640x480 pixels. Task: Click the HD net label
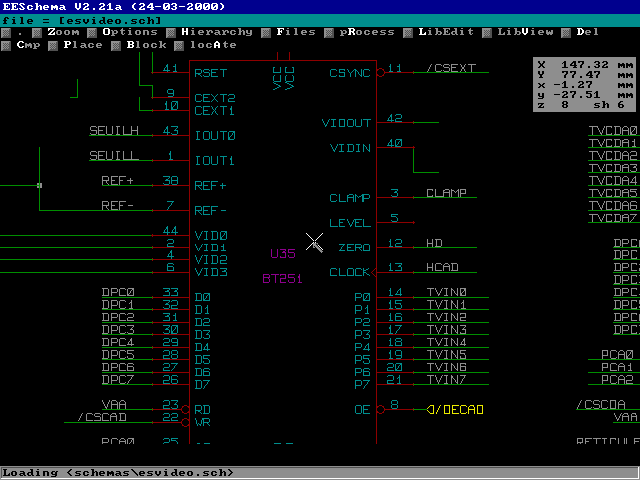coord(434,243)
